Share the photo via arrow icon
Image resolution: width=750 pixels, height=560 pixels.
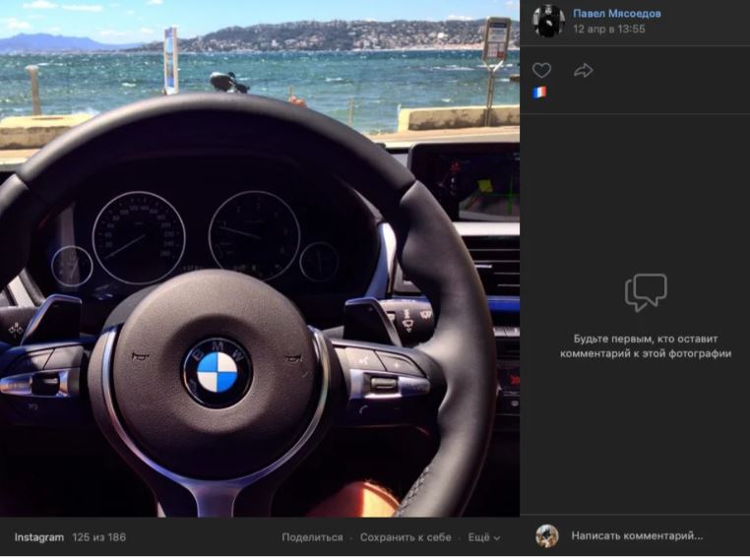[583, 71]
